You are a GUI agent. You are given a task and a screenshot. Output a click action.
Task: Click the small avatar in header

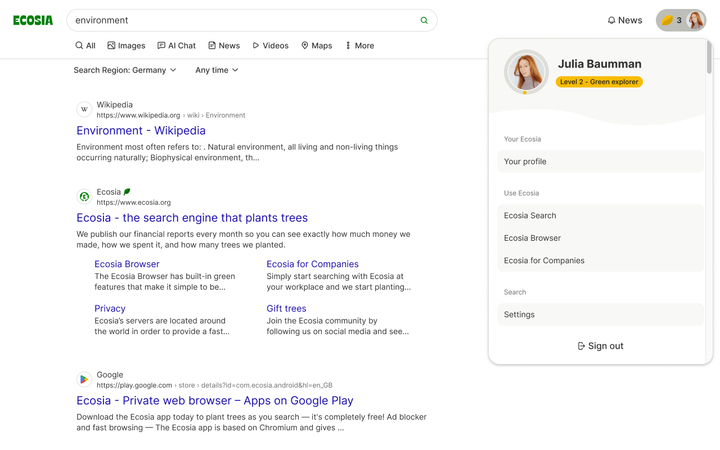click(x=695, y=20)
